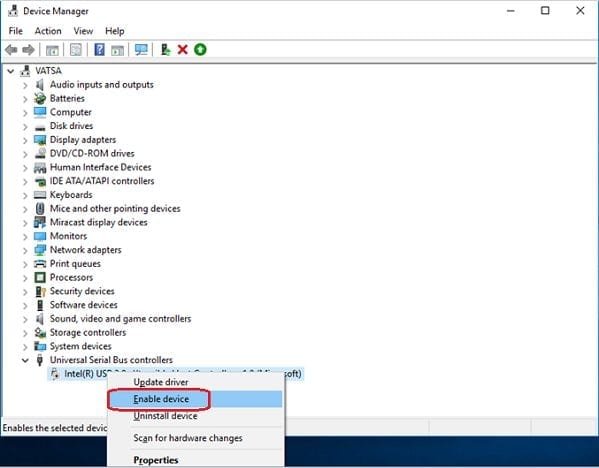Click the Update driver toolbar icon
Screen dimensions: 599x468
tap(165, 50)
